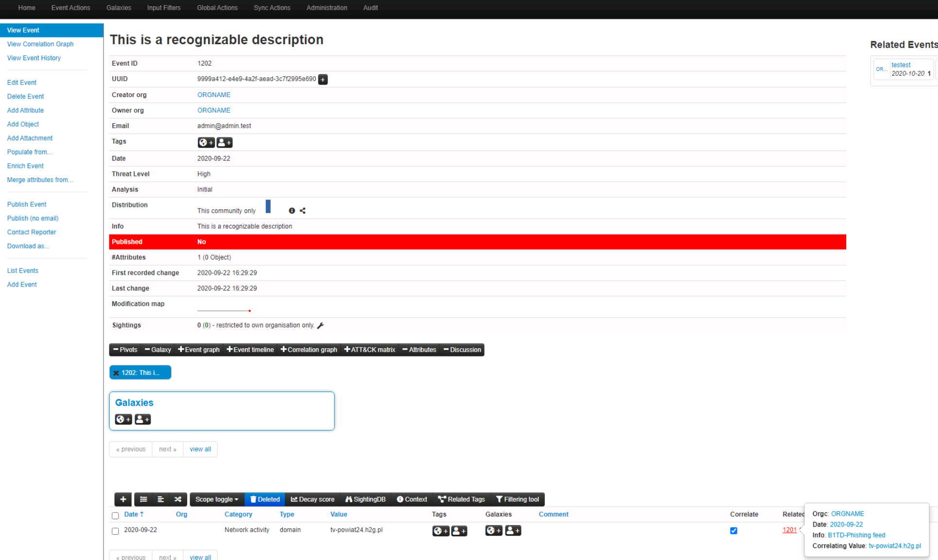
Task: Click the shuffle icon in attribute toolbar
Action: [x=178, y=499]
